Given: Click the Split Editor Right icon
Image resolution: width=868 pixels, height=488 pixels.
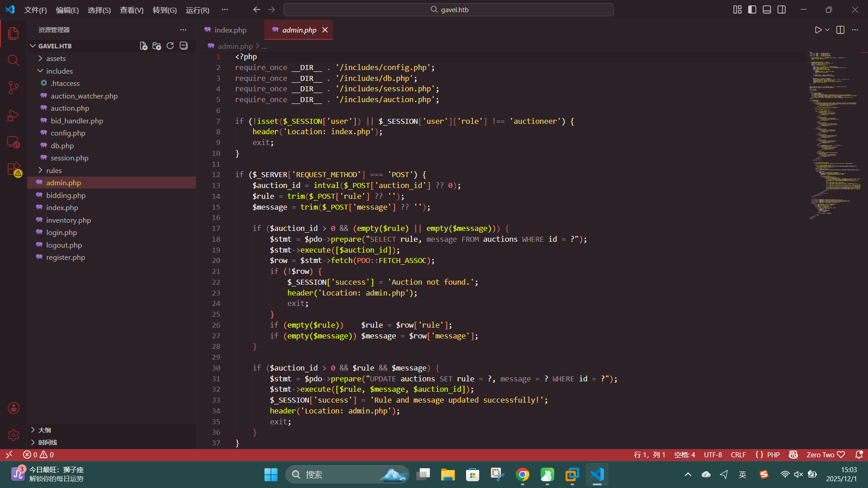Looking at the screenshot, I should [840, 30].
